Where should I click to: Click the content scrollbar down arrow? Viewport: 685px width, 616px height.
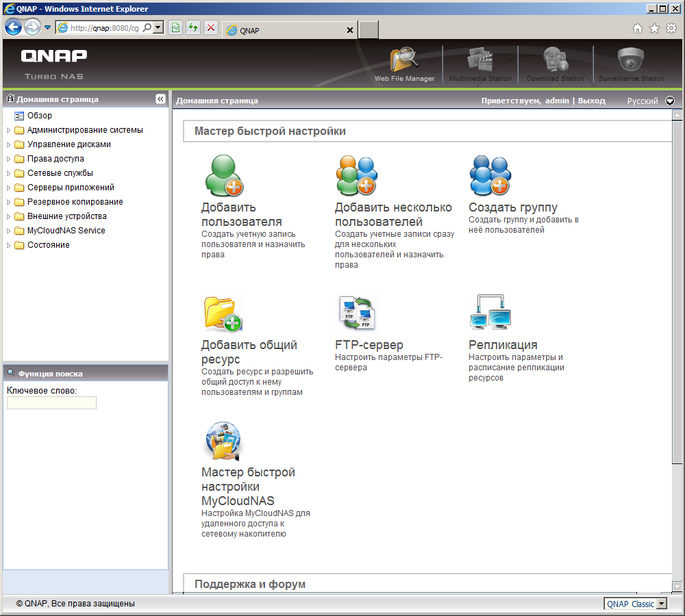pos(677,587)
